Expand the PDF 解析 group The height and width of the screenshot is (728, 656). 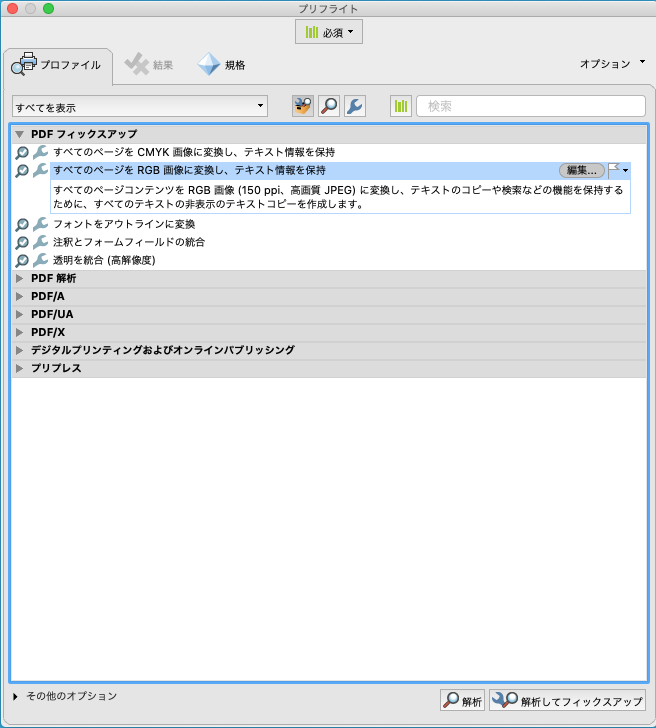coord(19,279)
